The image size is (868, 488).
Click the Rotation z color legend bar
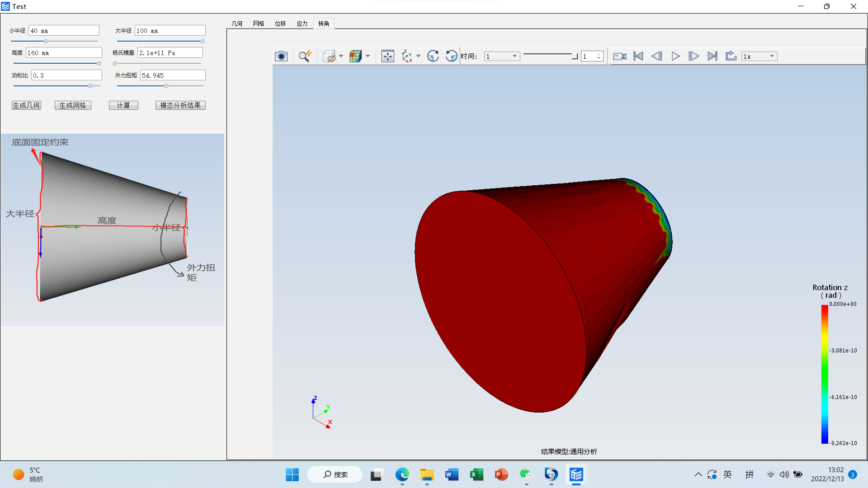click(825, 374)
